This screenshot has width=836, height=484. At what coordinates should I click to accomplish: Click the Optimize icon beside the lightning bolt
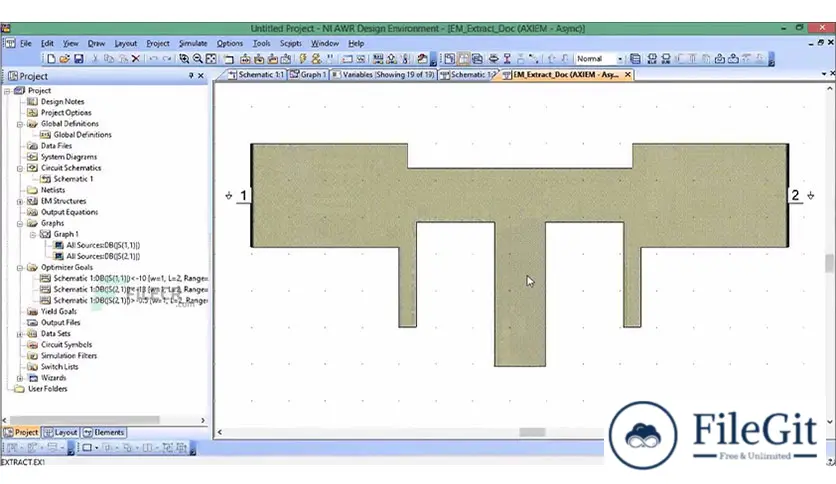(316, 59)
